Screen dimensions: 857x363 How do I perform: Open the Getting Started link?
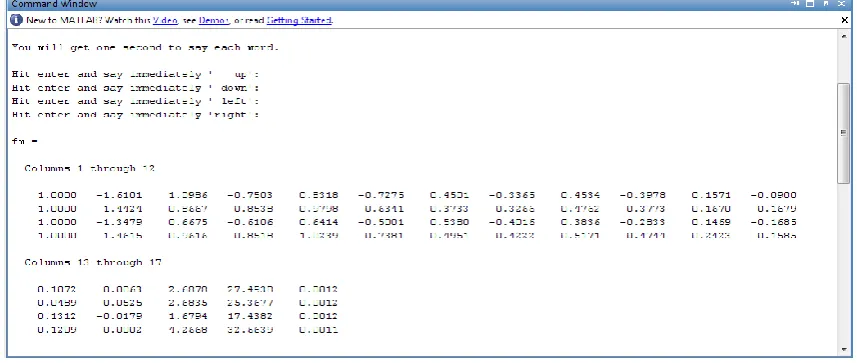click(299, 20)
